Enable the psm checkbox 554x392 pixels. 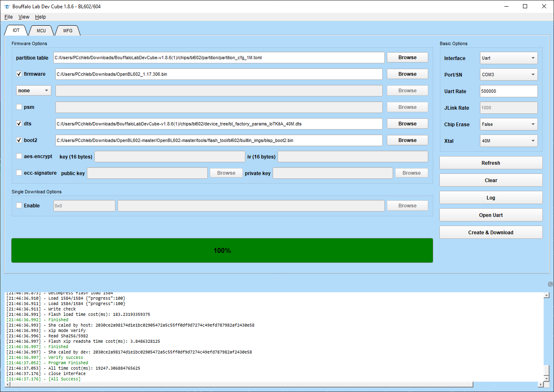pos(19,107)
